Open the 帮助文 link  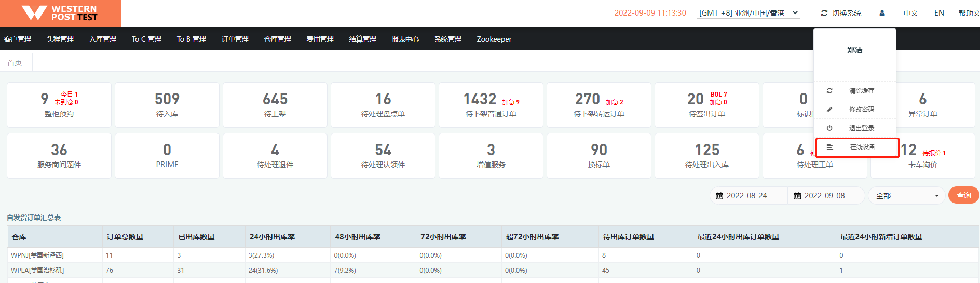[x=969, y=13]
